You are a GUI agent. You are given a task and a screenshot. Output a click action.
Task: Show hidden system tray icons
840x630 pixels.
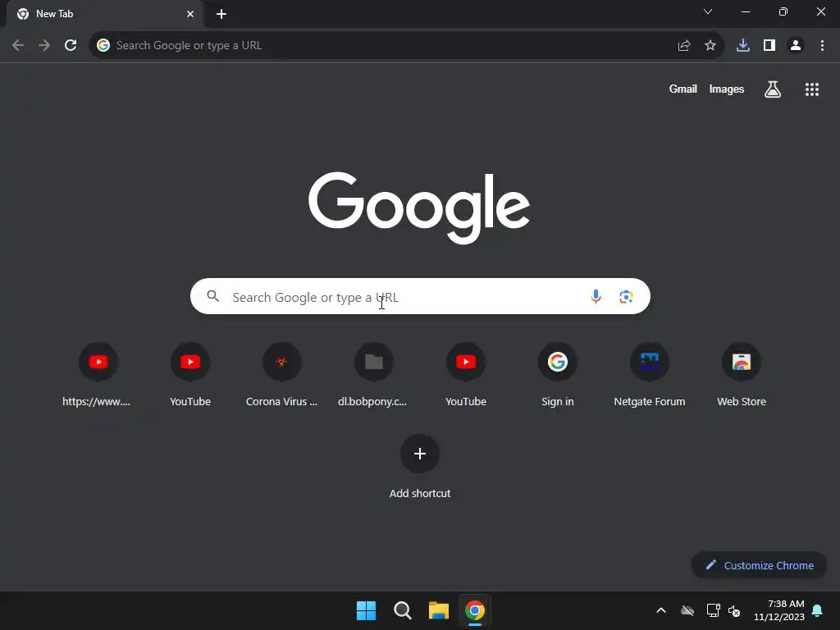pos(661,610)
